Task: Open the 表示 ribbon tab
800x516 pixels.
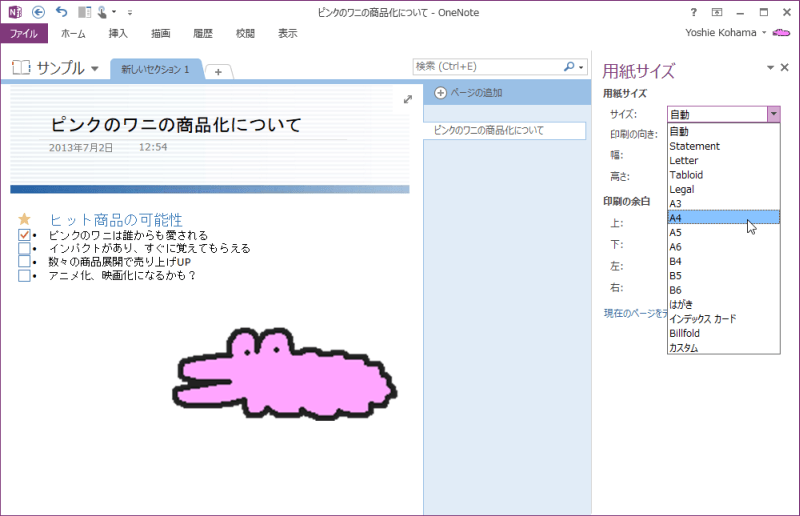Action: (287, 34)
